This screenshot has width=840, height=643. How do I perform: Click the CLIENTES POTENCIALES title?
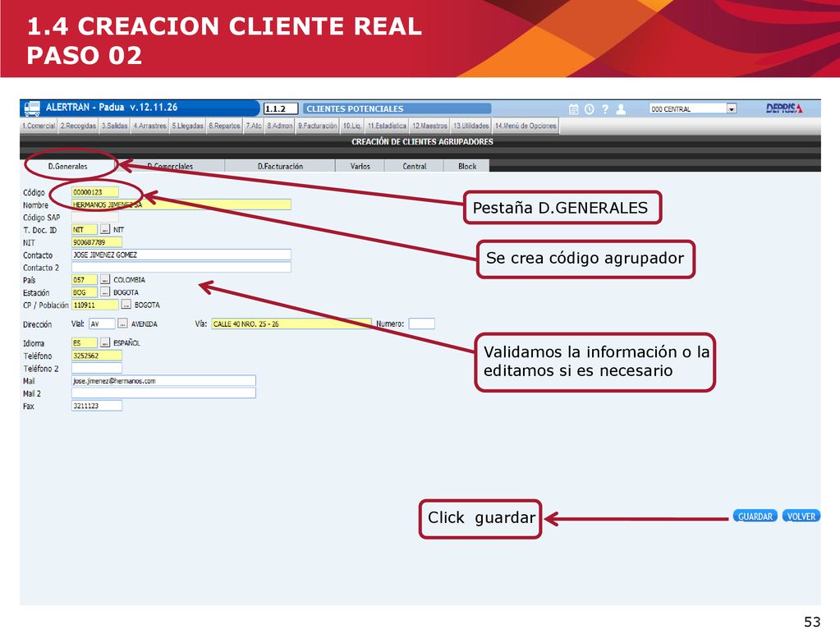[x=355, y=108]
